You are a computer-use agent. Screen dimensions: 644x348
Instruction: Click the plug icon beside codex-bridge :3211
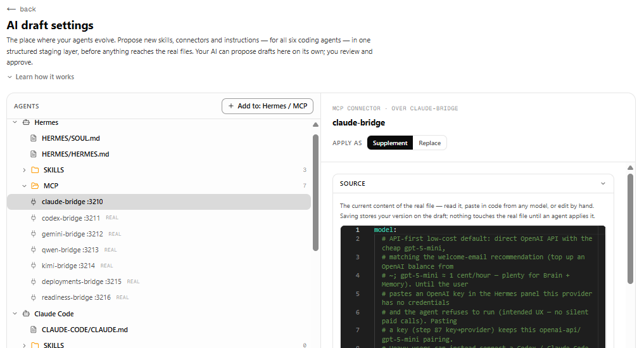click(x=34, y=217)
